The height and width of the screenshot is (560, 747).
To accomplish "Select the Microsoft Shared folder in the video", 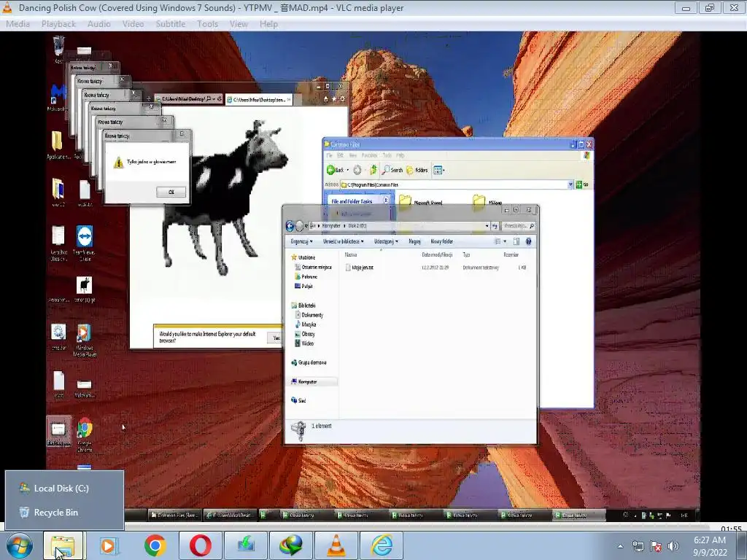I will (421, 202).
